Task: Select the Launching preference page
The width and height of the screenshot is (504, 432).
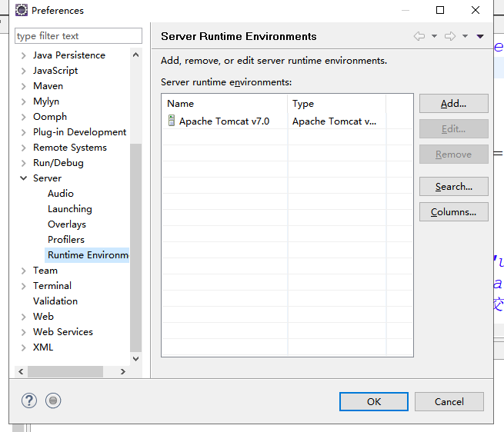Action: 69,209
